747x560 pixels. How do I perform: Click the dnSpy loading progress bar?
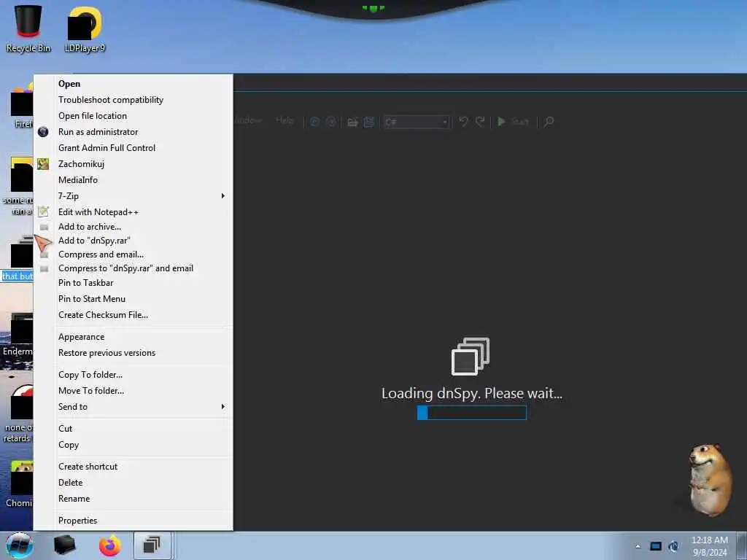click(472, 413)
